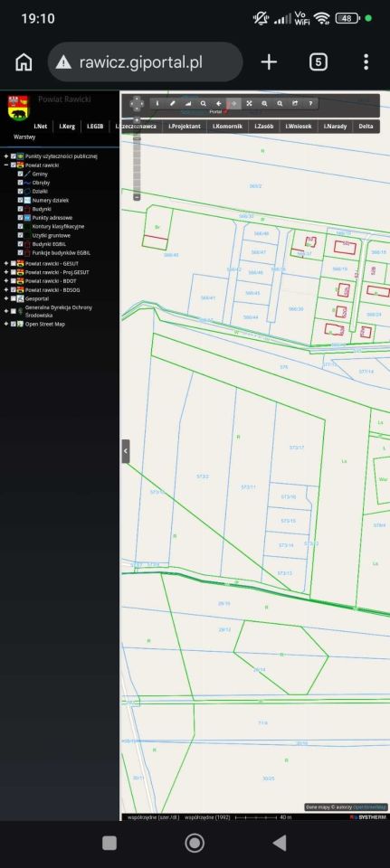Toggle the Budynki layer checkbox

coord(21,209)
